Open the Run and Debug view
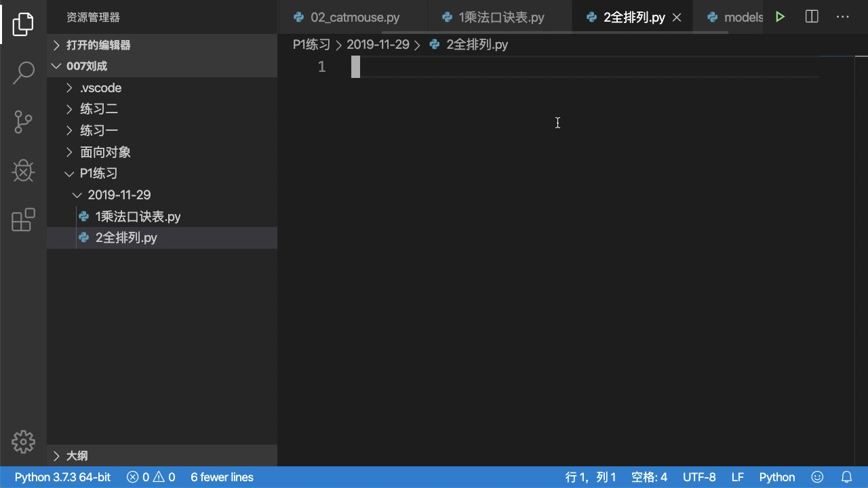The width and height of the screenshot is (868, 488). point(23,171)
